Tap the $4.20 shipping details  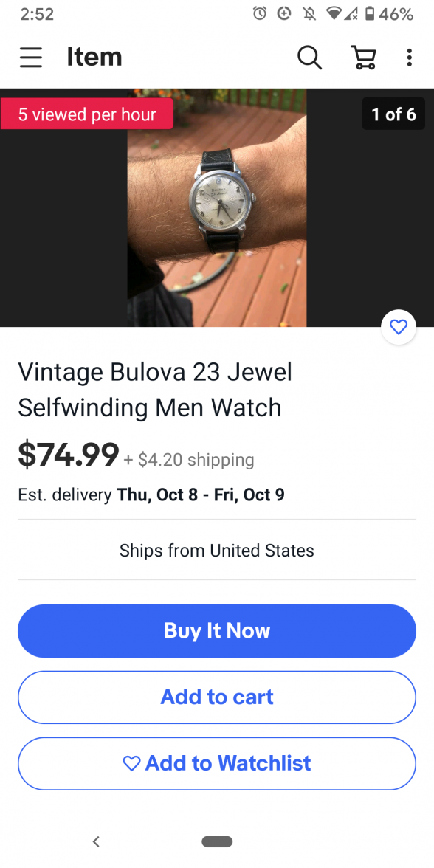point(189,459)
